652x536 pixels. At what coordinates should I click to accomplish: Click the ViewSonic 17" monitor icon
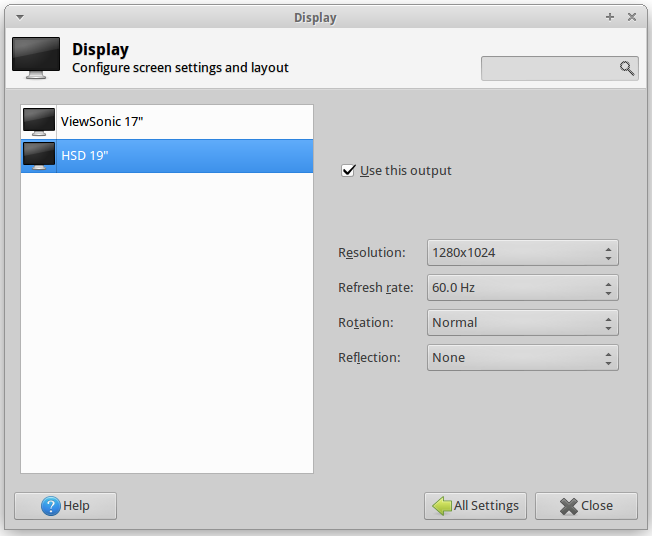point(39,122)
